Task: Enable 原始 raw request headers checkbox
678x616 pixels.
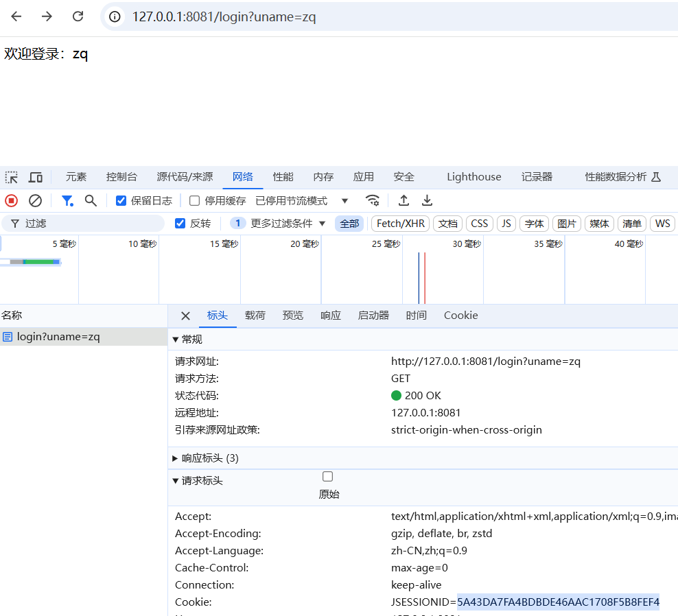Action: pyautogui.click(x=328, y=476)
